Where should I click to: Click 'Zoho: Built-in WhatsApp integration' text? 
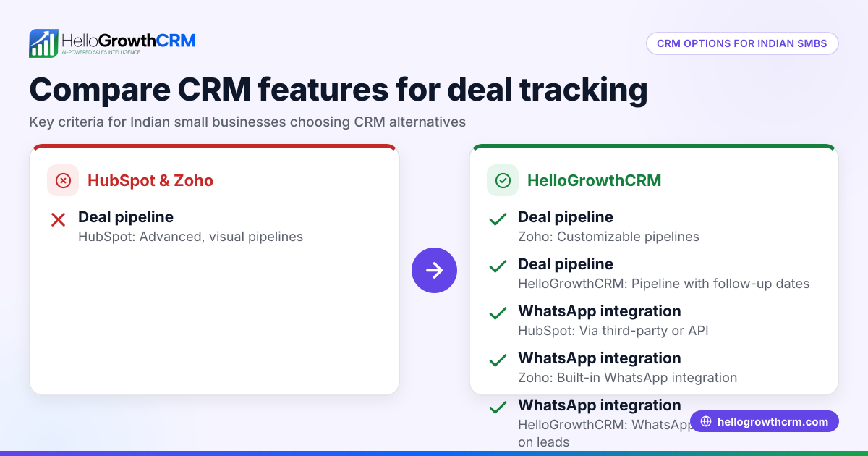627,378
